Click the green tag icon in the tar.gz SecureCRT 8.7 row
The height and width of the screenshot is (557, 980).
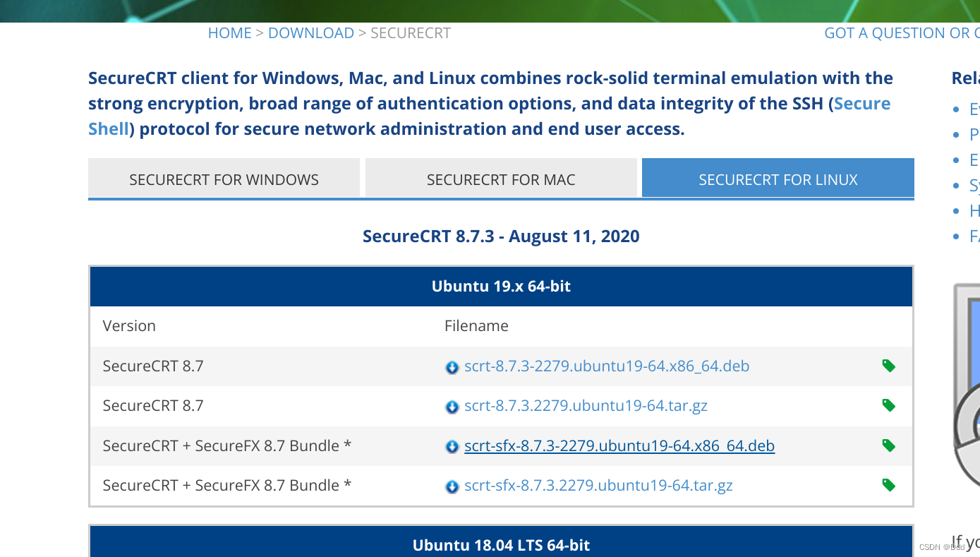tap(888, 405)
